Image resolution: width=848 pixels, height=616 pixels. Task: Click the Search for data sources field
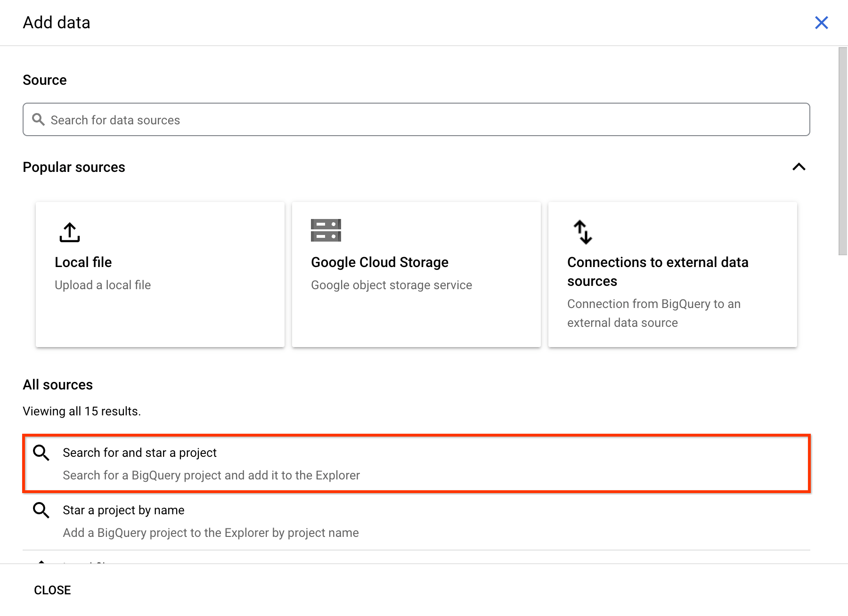416,120
